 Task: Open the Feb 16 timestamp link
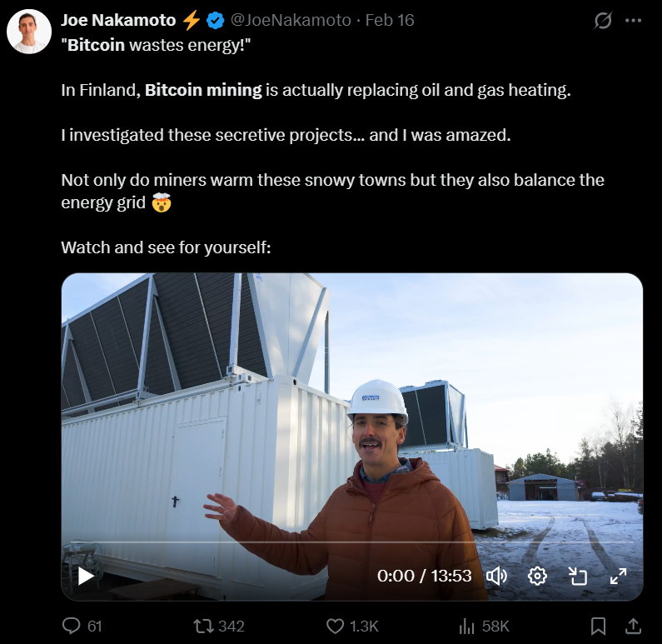pos(390,20)
